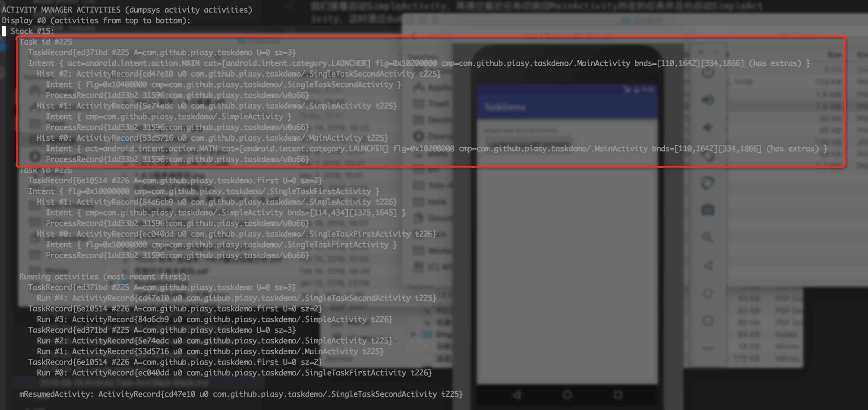Click the 'Hist #1: ActivityRecord{5e74edc' line
Viewport: 868px width, 410px height.
(217, 106)
